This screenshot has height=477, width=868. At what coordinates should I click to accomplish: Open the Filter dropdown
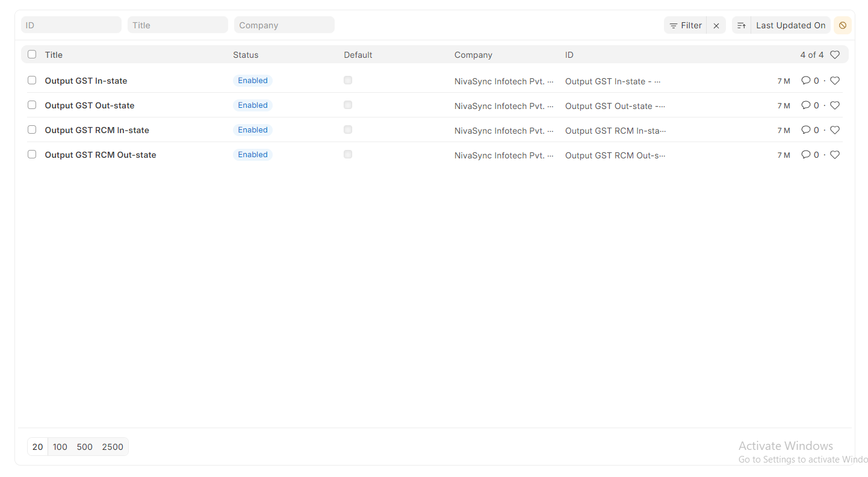[x=686, y=25]
